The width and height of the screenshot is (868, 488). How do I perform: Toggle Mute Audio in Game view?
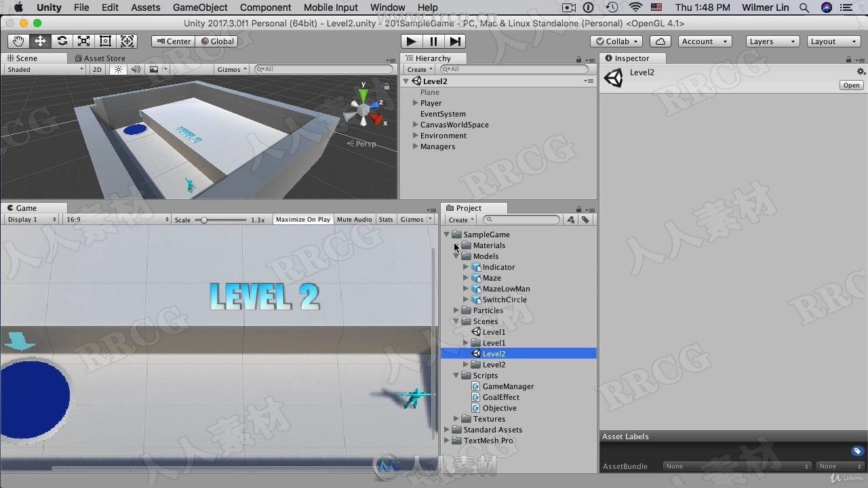click(354, 219)
